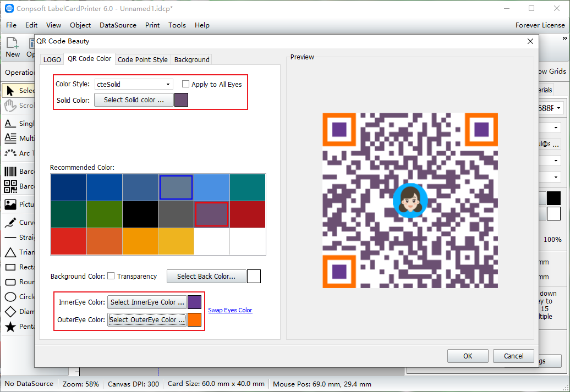Select the Circle shape tool
The width and height of the screenshot is (570, 392).
(18, 297)
